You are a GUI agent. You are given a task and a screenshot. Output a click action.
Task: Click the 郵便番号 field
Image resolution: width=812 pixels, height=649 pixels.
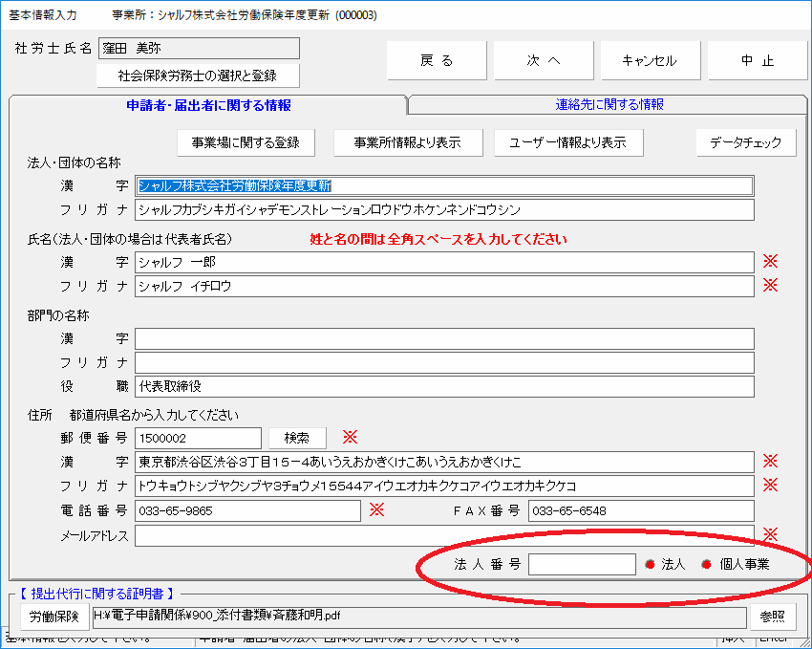(x=198, y=438)
